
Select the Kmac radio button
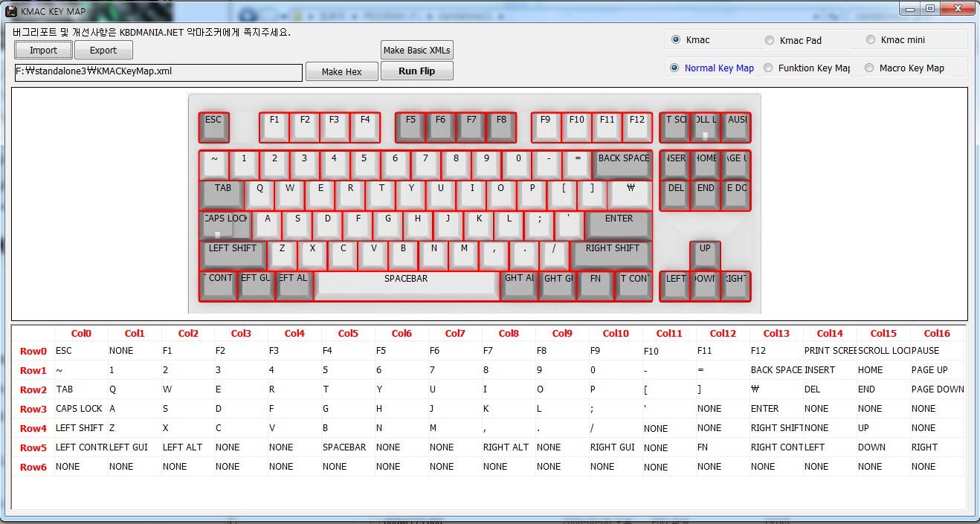[x=690, y=39]
